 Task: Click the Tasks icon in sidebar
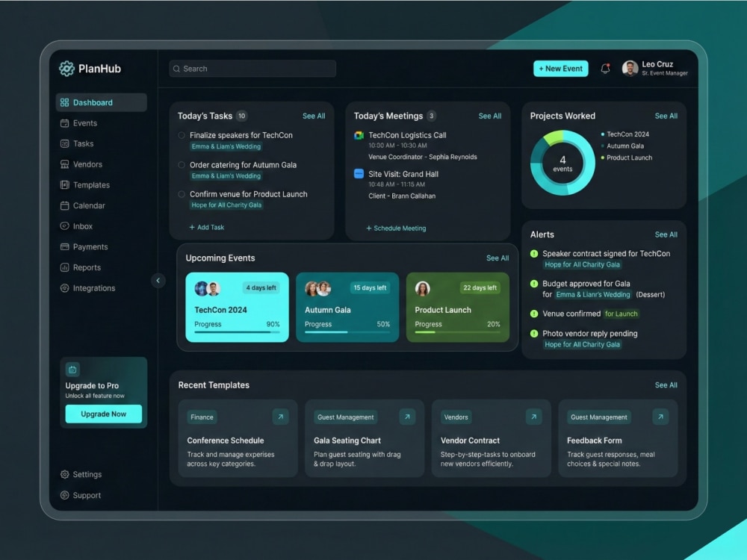64,143
